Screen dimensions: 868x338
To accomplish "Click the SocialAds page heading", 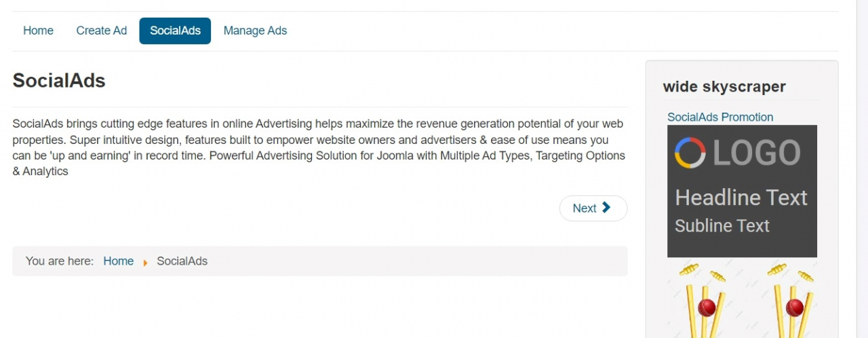I will coord(59,81).
